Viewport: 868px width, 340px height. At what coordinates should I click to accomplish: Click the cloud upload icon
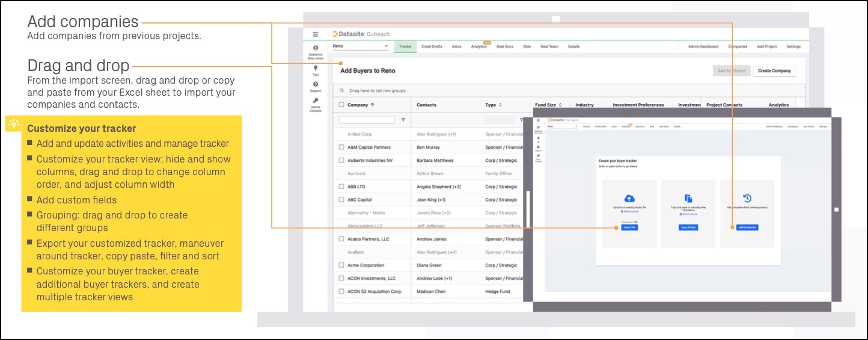[x=629, y=199]
